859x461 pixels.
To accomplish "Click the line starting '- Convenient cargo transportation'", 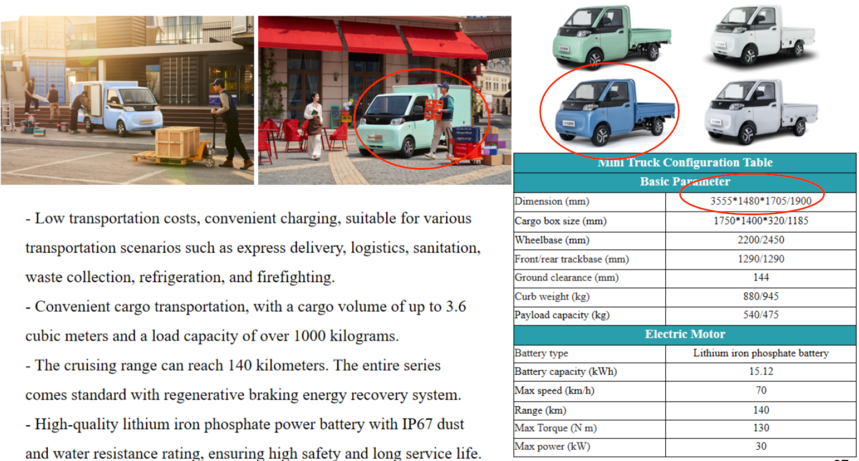I will [x=245, y=307].
